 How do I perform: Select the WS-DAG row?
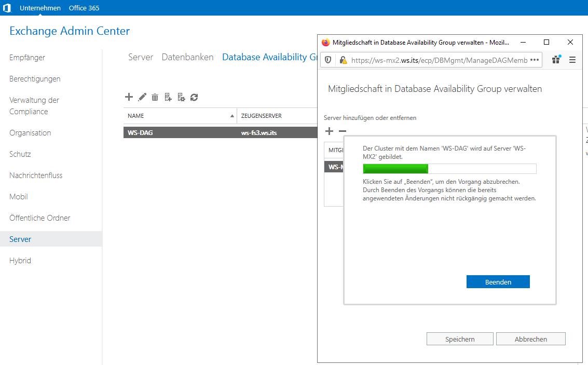(221, 132)
